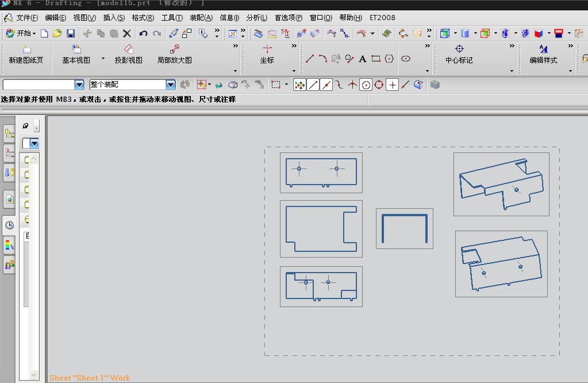
Task: Expand the 整个装配 selection scope dropdown
Action: [x=170, y=85]
